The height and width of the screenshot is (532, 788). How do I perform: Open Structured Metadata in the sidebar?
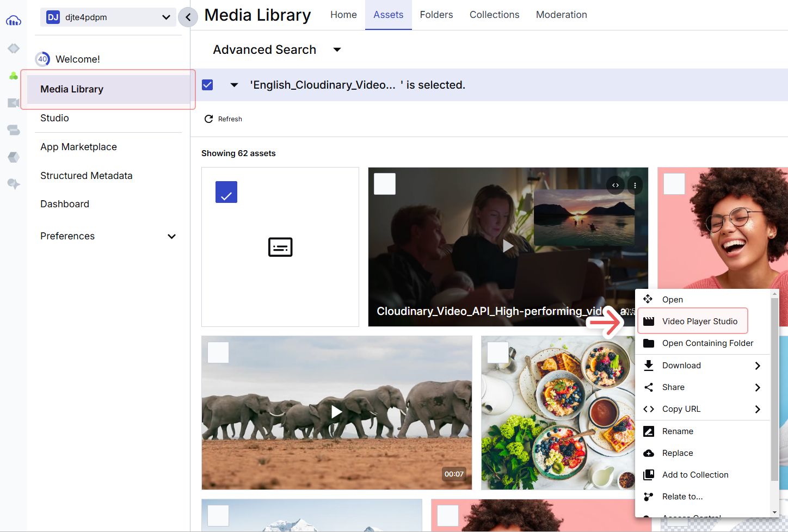(x=86, y=176)
